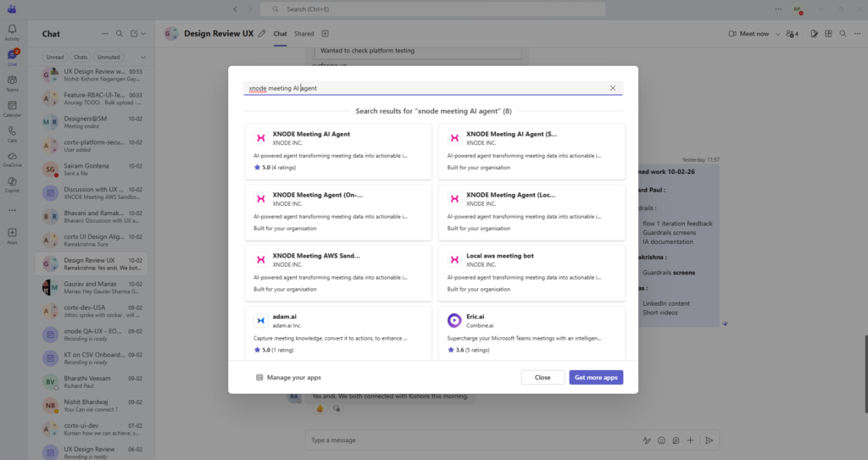Open the XNODE Meeting AI Agent app card
The height and width of the screenshot is (460, 868).
(337, 152)
